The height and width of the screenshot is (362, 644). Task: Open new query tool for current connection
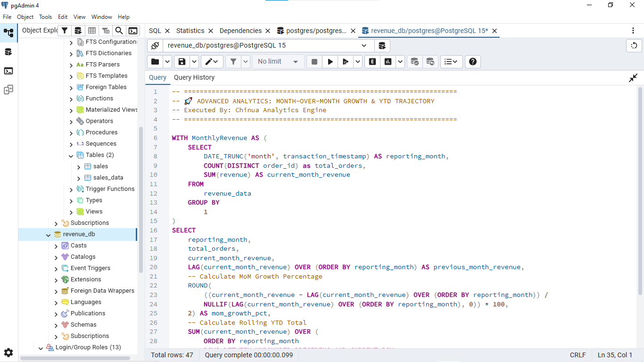click(382, 46)
